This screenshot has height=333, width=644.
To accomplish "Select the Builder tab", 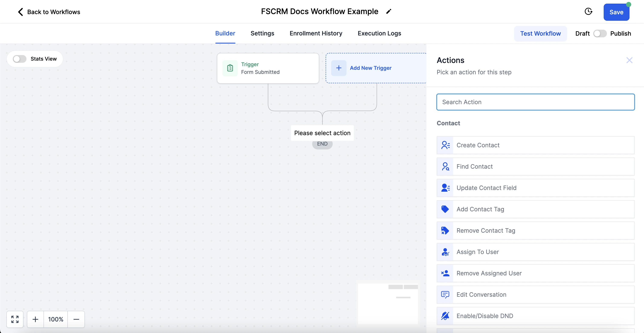I will (x=225, y=33).
